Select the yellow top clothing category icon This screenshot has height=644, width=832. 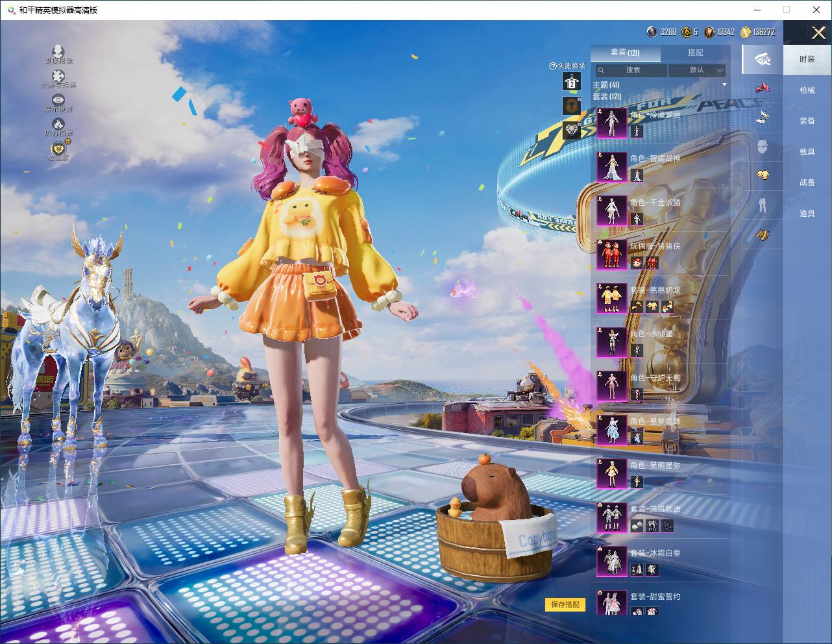tap(763, 175)
